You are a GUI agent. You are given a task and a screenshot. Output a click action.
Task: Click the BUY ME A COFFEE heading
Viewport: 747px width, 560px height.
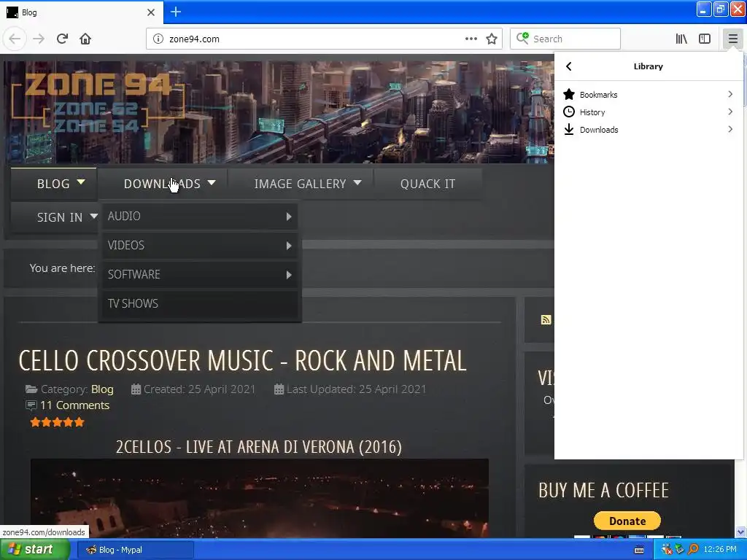click(x=603, y=491)
